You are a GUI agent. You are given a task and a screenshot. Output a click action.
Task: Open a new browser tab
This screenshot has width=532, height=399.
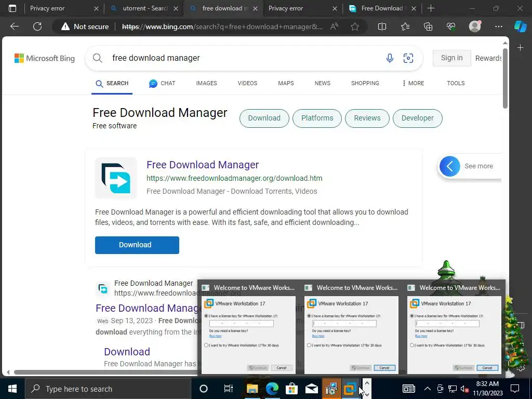click(431, 8)
